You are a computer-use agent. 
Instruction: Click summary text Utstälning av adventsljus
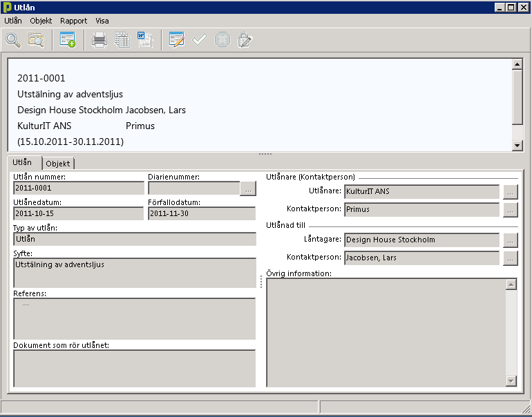pyautogui.click(x=70, y=95)
